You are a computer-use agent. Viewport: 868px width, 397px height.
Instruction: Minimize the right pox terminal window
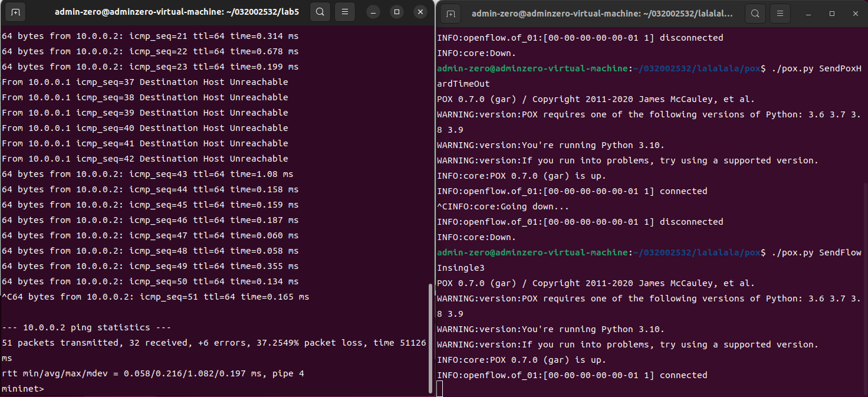[809, 12]
